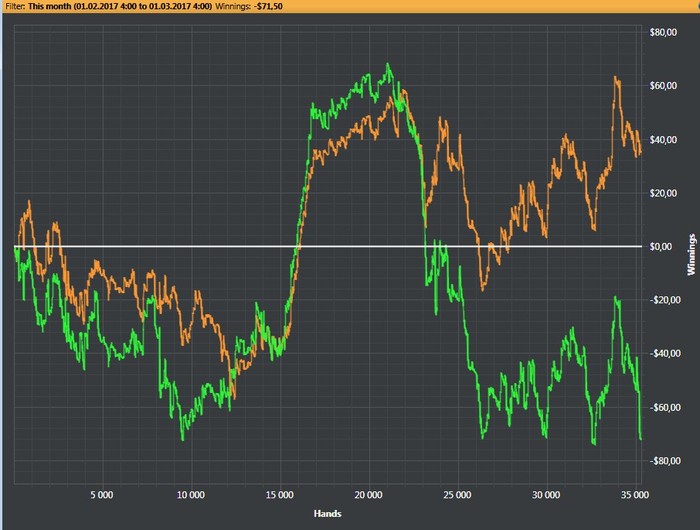700x530 pixels.
Task: Click the $20,00 y-axis tick label
Action: (663, 193)
